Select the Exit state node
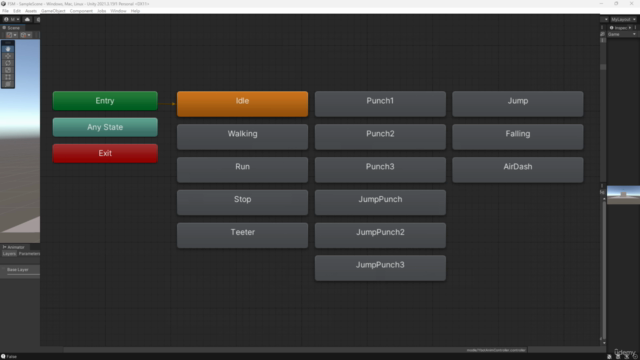 tap(105, 153)
